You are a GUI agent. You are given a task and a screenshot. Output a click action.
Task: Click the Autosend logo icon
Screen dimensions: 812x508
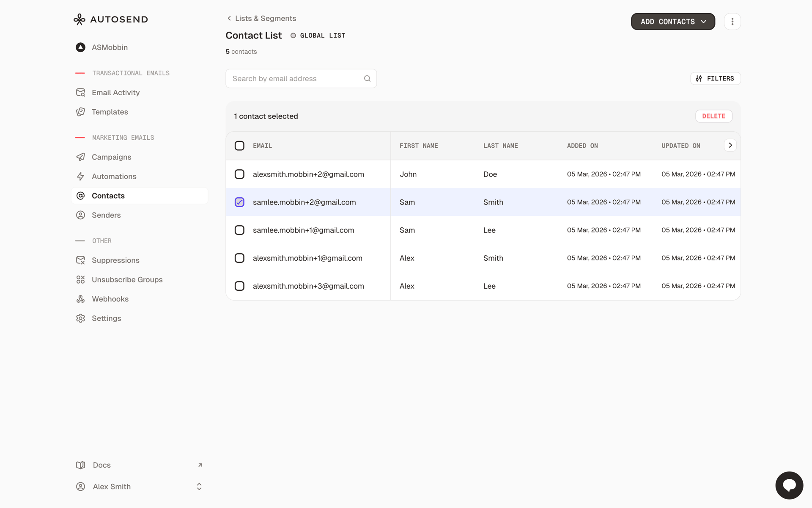[80, 19]
